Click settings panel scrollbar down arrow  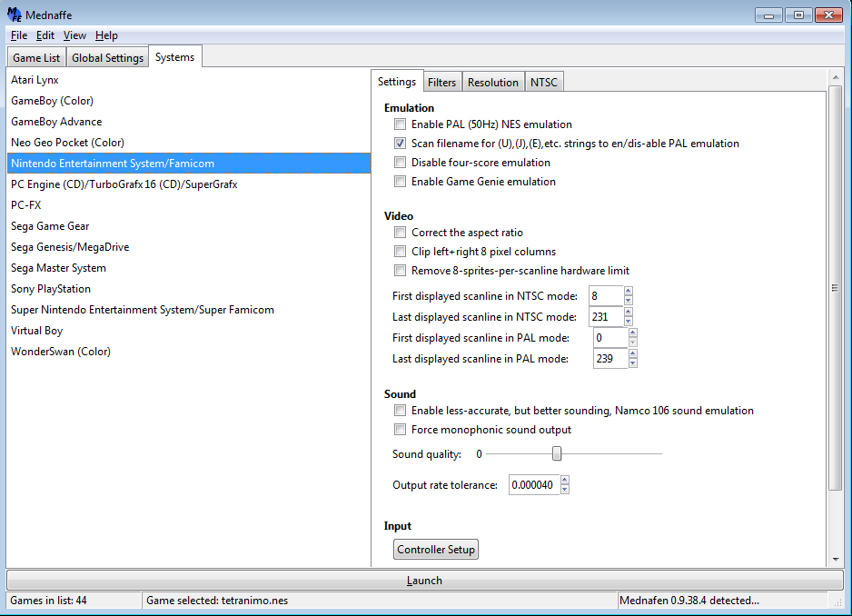pyautogui.click(x=835, y=560)
